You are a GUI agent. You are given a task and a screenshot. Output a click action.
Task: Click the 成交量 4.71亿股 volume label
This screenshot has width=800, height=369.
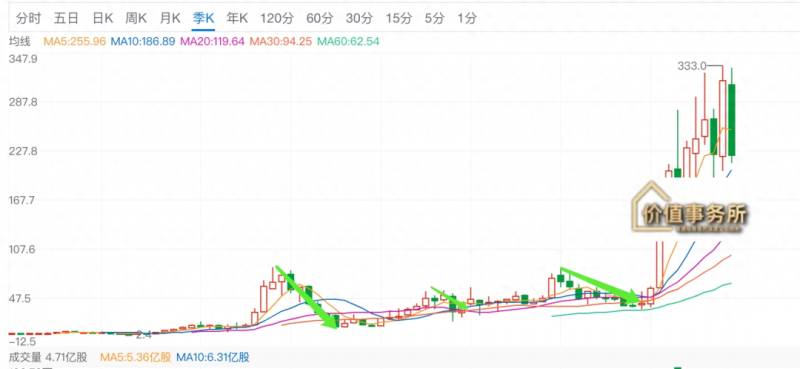pos(48,357)
